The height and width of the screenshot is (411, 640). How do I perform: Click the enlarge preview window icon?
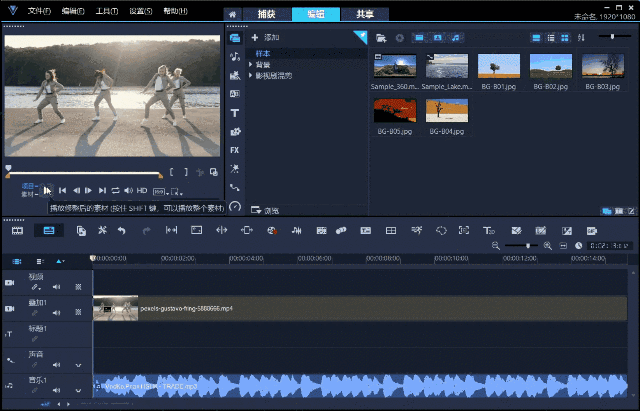pos(213,172)
